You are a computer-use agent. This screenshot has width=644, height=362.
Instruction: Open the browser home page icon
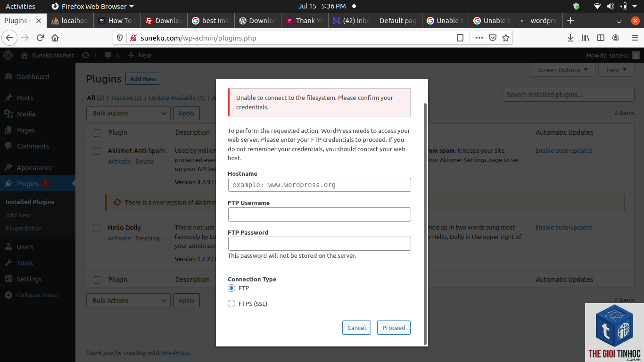click(x=55, y=38)
